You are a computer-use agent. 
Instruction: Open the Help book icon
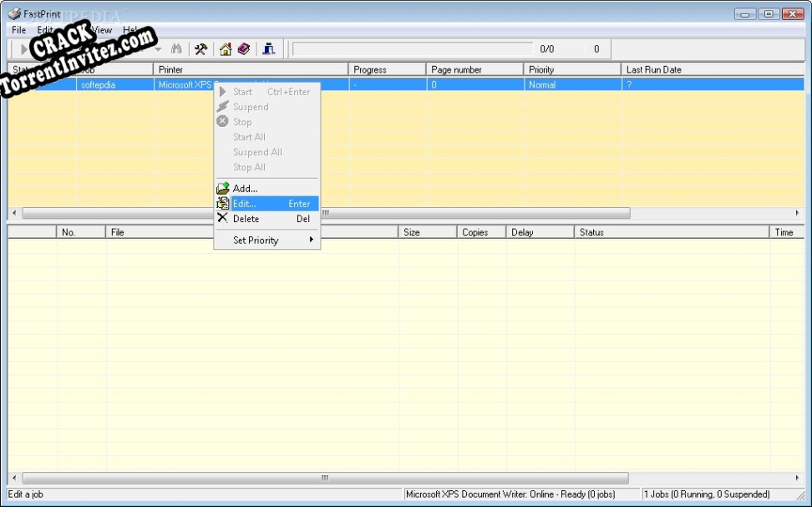[x=244, y=48]
